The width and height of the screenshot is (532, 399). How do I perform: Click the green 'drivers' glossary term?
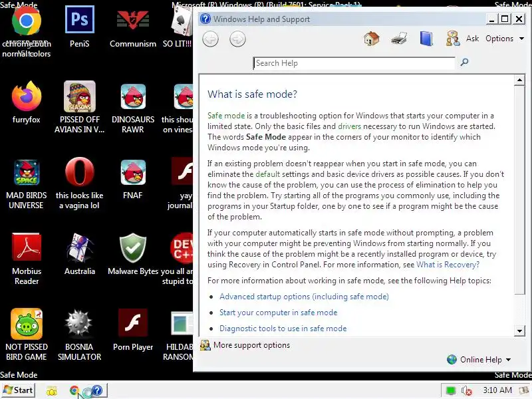pos(350,126)
